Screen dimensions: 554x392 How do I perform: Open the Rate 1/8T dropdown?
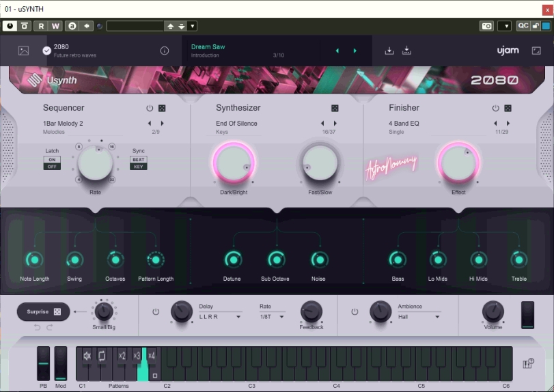click(x=271, y=317)
